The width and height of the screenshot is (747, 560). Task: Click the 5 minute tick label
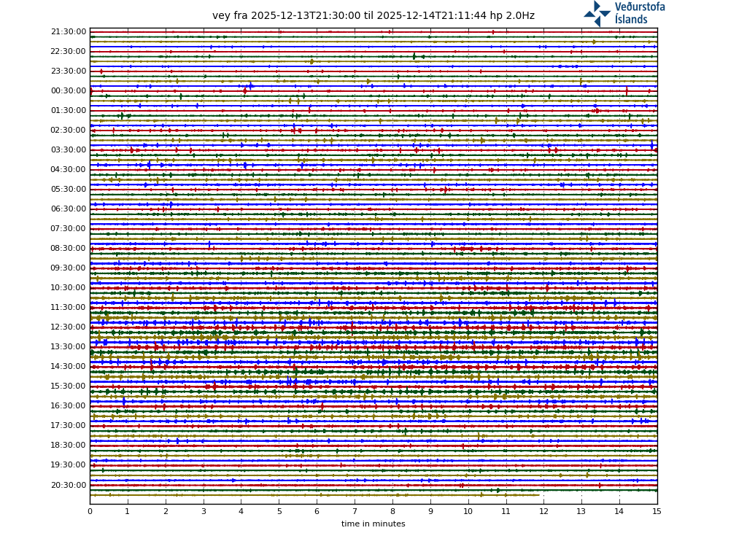tap(279, 511)
